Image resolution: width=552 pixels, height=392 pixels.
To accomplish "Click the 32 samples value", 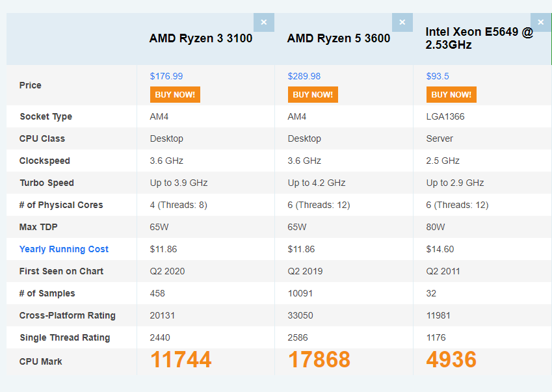I will click(x=431, y=293).
